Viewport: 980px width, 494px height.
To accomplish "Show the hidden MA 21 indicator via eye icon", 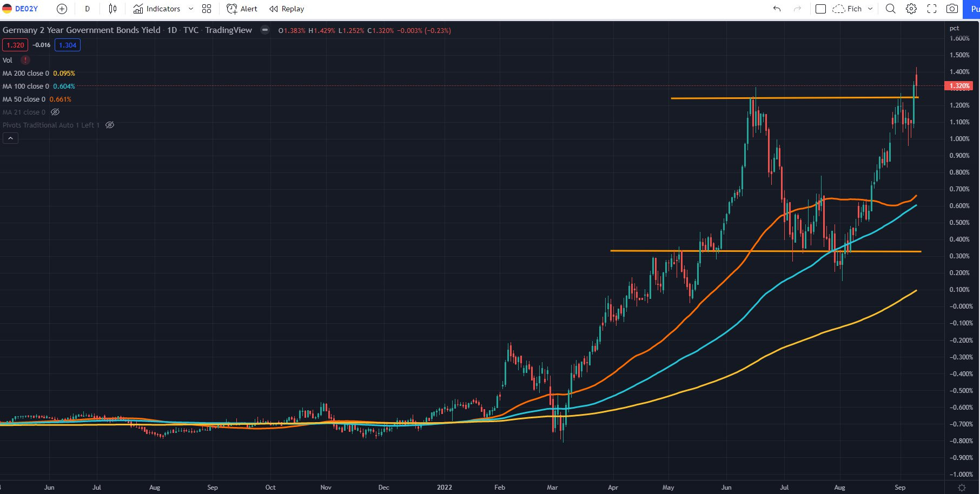I will (x=55, y=112).
